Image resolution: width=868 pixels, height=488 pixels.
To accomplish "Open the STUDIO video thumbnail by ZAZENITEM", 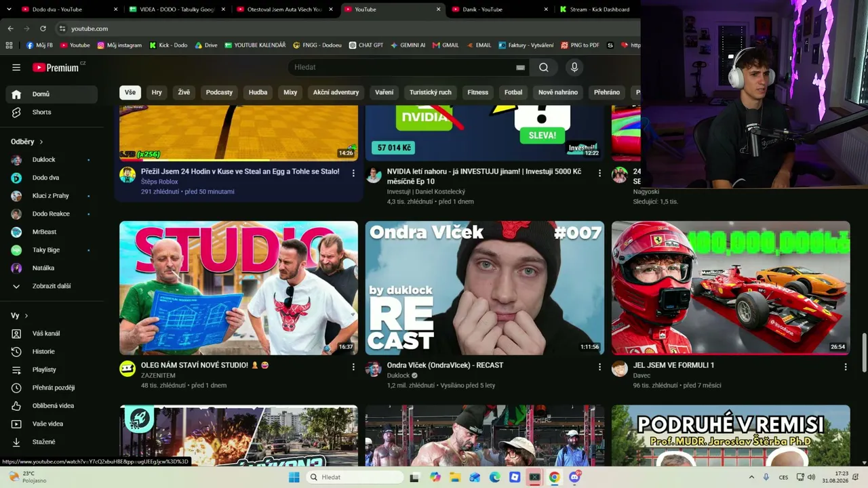I will click(x=239, y=288).
